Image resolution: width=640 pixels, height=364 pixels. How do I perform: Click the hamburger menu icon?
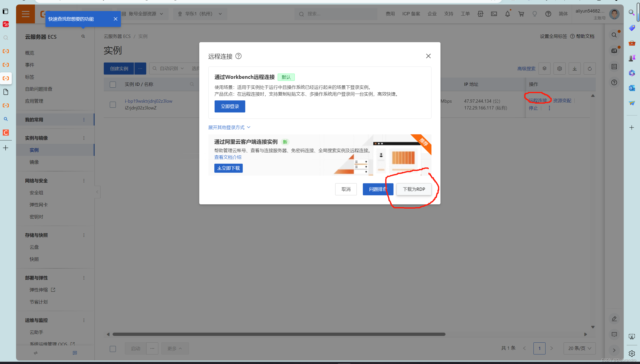pos(25,14)
